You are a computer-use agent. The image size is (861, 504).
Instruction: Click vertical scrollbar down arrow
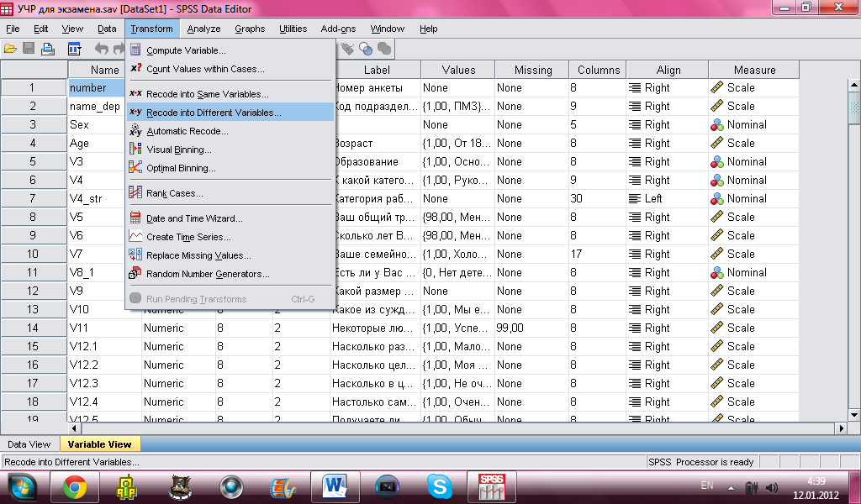[x=854, y=415]
